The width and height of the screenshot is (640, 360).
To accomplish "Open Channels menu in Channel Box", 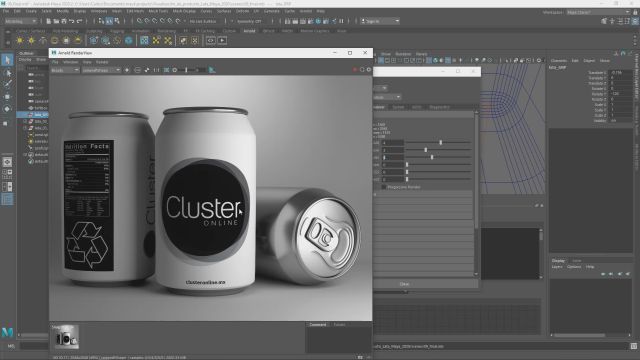I will 559,60.
